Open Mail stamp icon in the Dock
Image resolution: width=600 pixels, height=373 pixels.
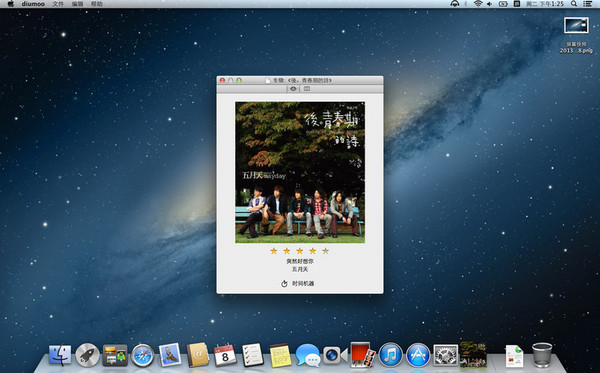[170, 355]
